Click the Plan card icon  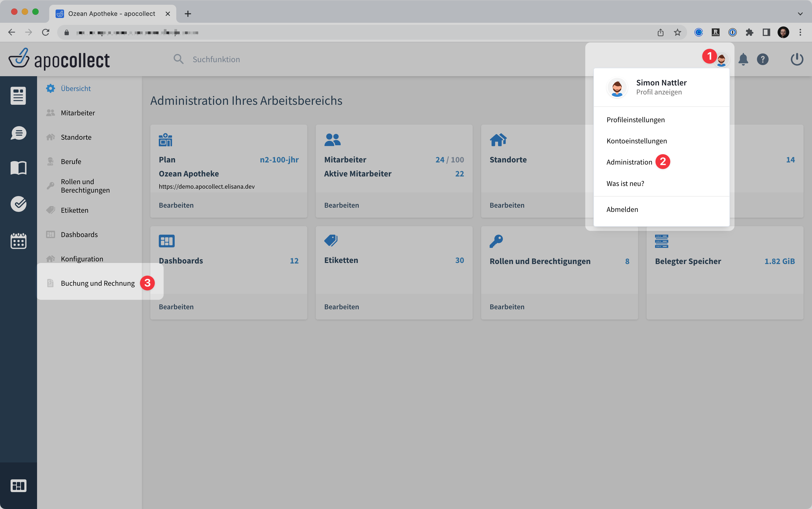click(x=165, y=140)
